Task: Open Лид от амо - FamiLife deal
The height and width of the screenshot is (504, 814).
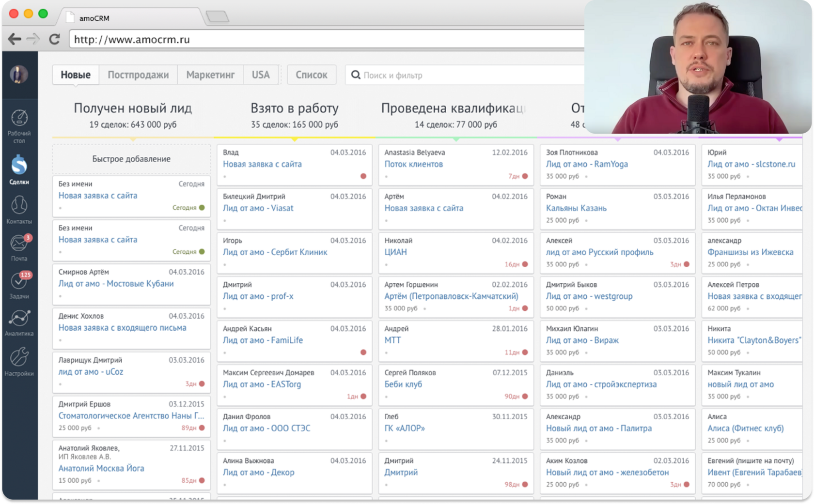Action: [263, 340]
